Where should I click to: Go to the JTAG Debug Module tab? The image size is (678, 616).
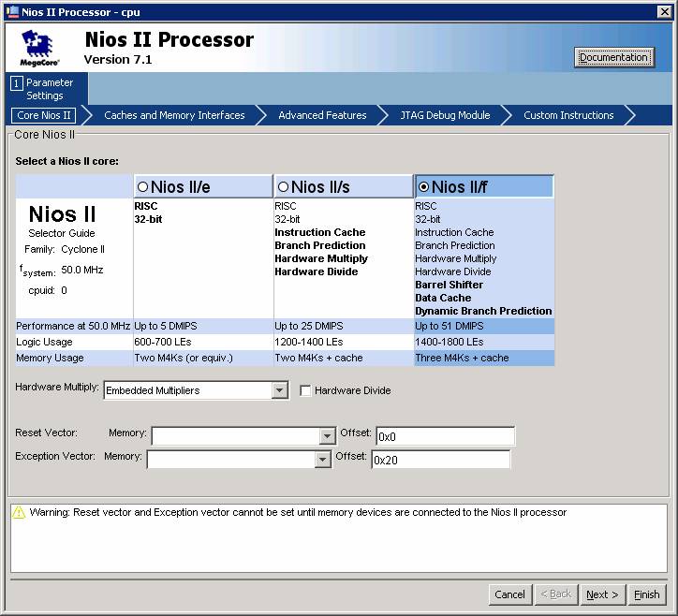pos(445,116)
